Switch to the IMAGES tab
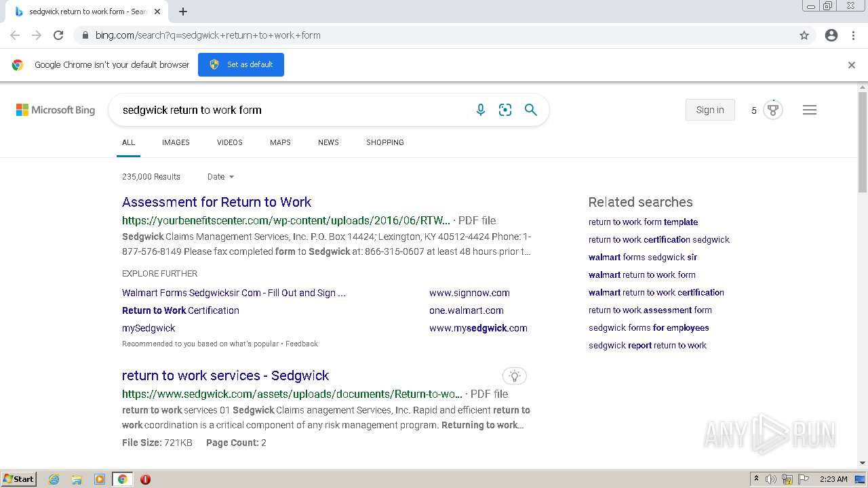868x488 pixels. pyautogui.click(x=176, y=142)
